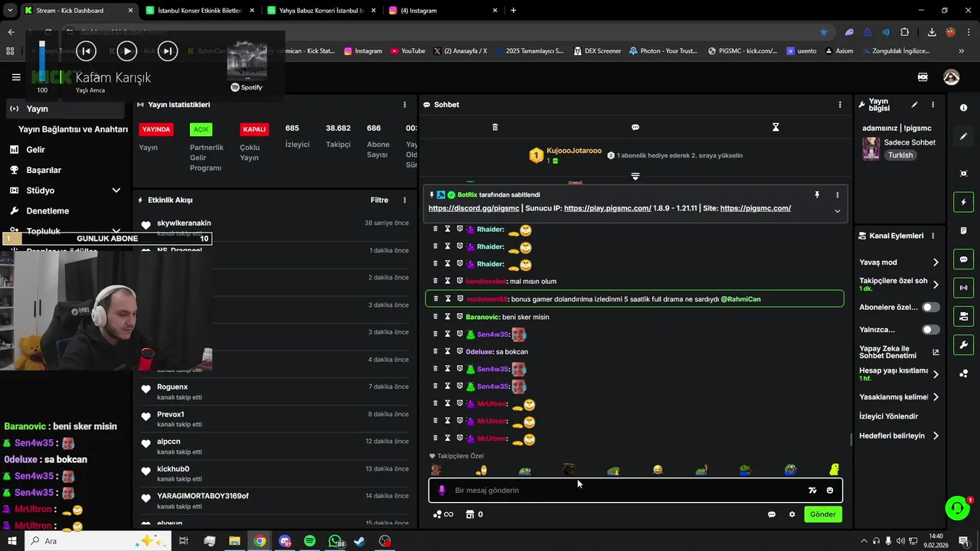Screen dimensions: 980x551
Task: Toggle the Yalnızca... chat switch
Action: coord(931,330)
